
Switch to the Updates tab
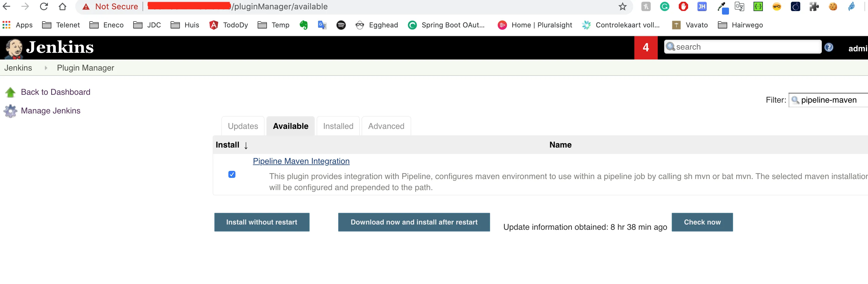click(243, 126)
